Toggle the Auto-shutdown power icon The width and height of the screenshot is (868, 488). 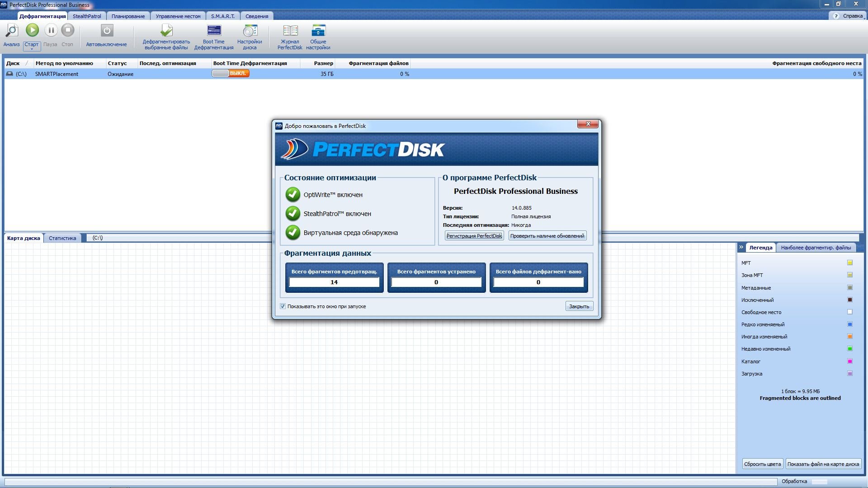pos(107,31)
